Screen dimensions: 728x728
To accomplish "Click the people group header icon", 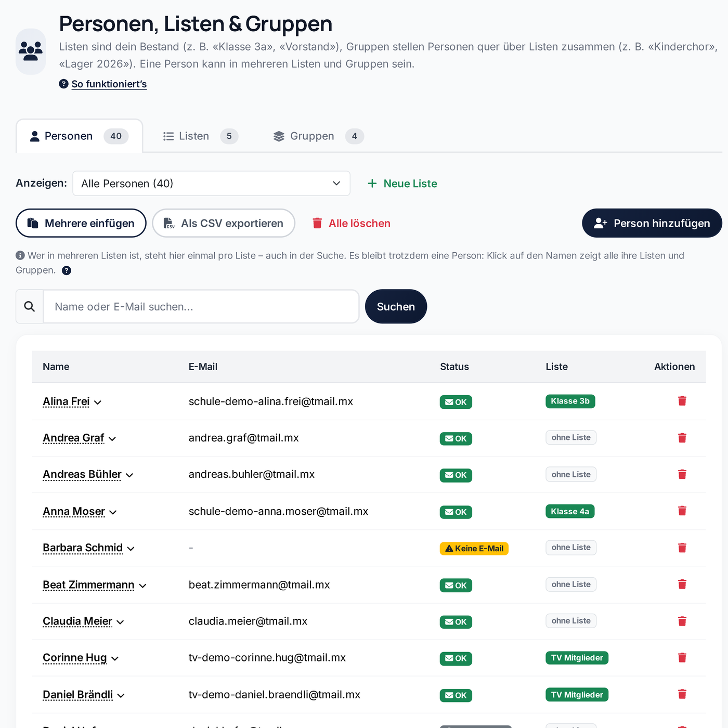I will [31, 51].
